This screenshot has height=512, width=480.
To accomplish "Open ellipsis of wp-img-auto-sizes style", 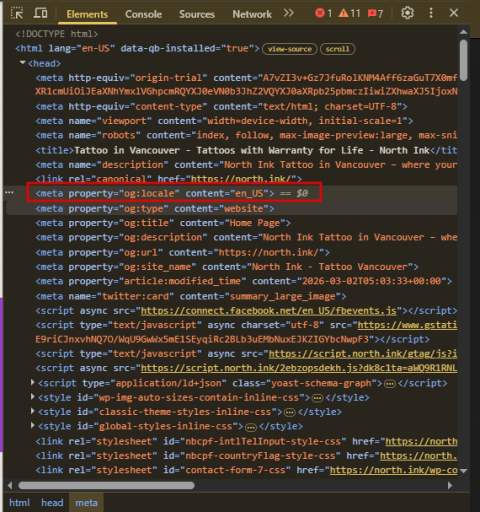I will pyautogui.click(x=318, y=398).
